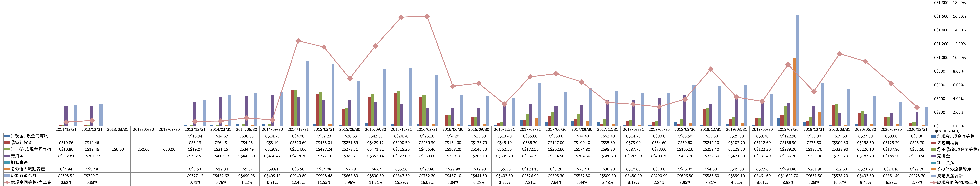Click the cell with value C$278.70
Image resolution: width=980 pixels, height=186 pixels.
click(917, 176)
